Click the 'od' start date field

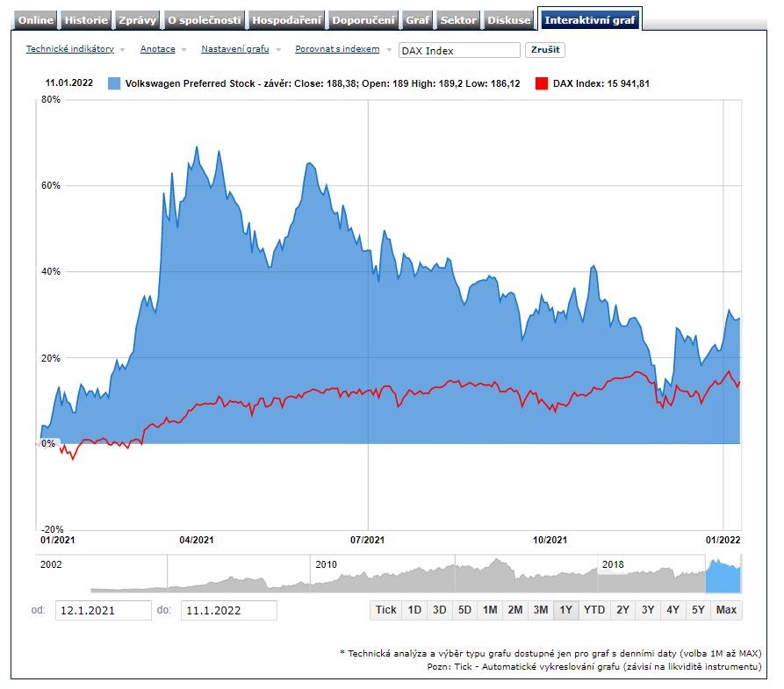(103, 610)
